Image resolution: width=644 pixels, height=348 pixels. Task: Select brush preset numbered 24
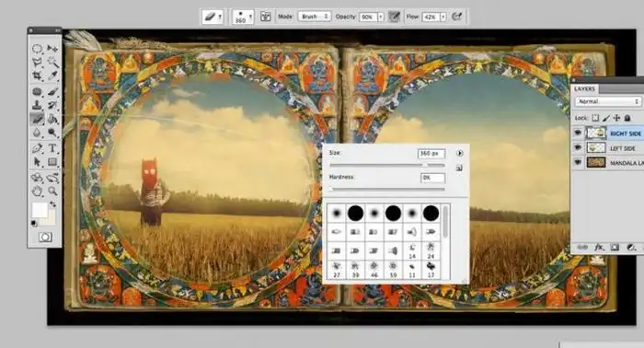431,251
